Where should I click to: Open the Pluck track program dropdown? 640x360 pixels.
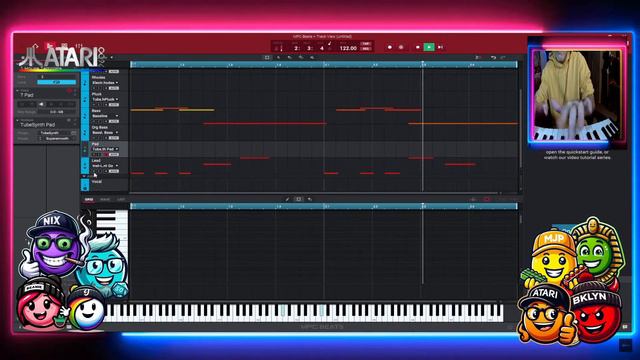click(105, 99)
